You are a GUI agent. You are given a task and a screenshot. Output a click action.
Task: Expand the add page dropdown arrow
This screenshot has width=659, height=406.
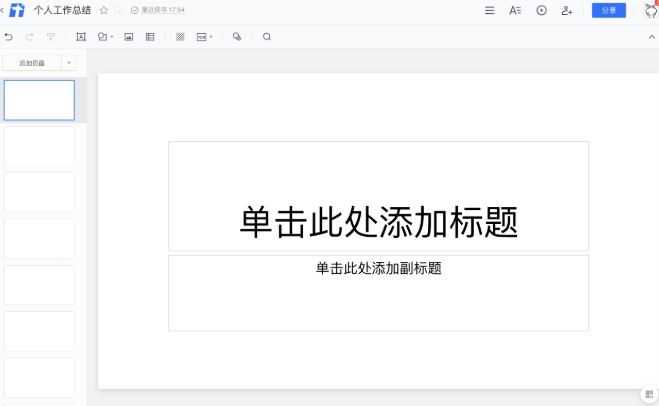tap(69, 63)
